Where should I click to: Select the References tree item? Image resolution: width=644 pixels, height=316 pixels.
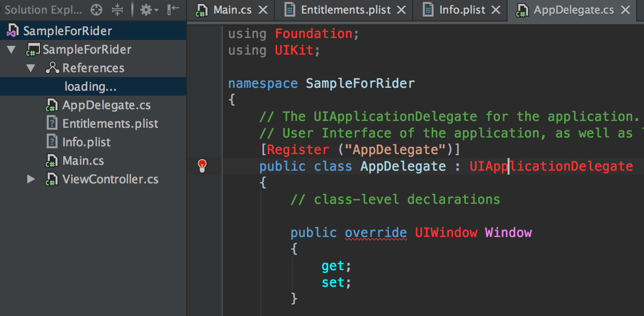tap(93, 68)
